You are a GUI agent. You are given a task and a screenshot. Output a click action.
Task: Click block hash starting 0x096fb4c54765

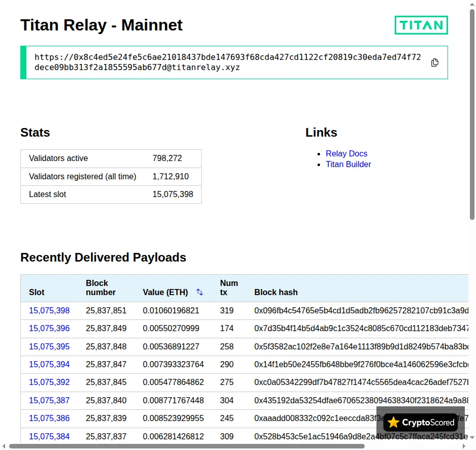tap(361, 310)
